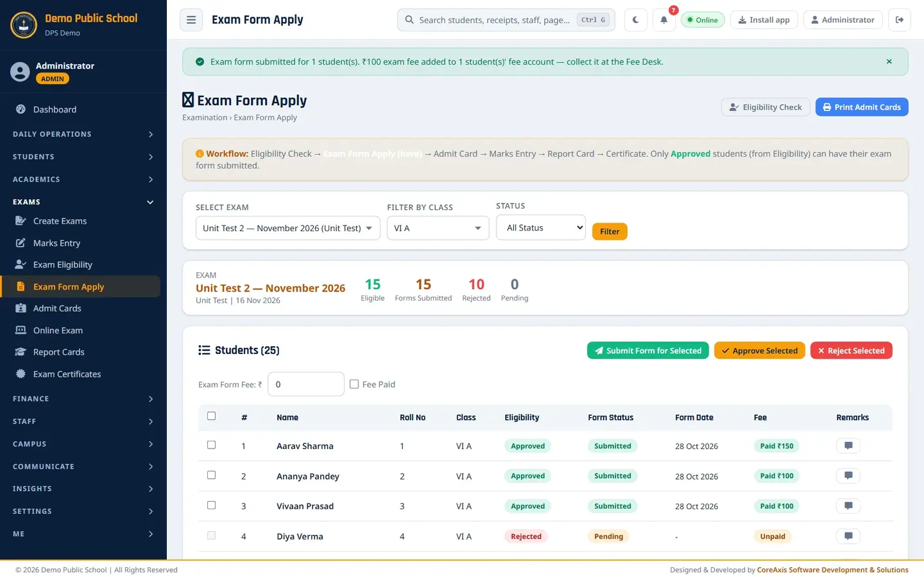Open remarks for Diya Verma

(x=848, y=536)
